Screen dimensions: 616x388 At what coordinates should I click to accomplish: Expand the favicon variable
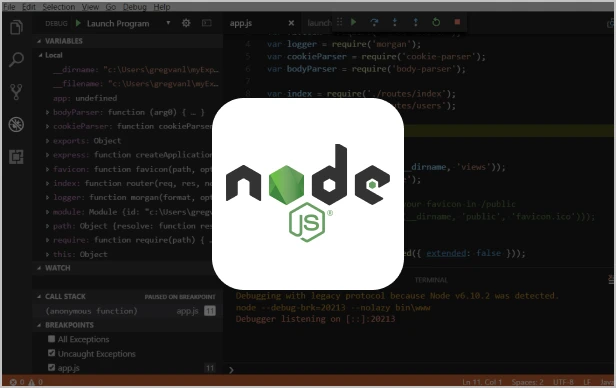(x=47, y=169)
